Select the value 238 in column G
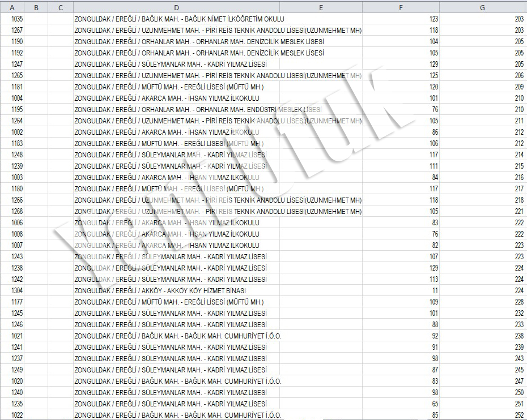This screenshot has height=420, width=527. 519,336
